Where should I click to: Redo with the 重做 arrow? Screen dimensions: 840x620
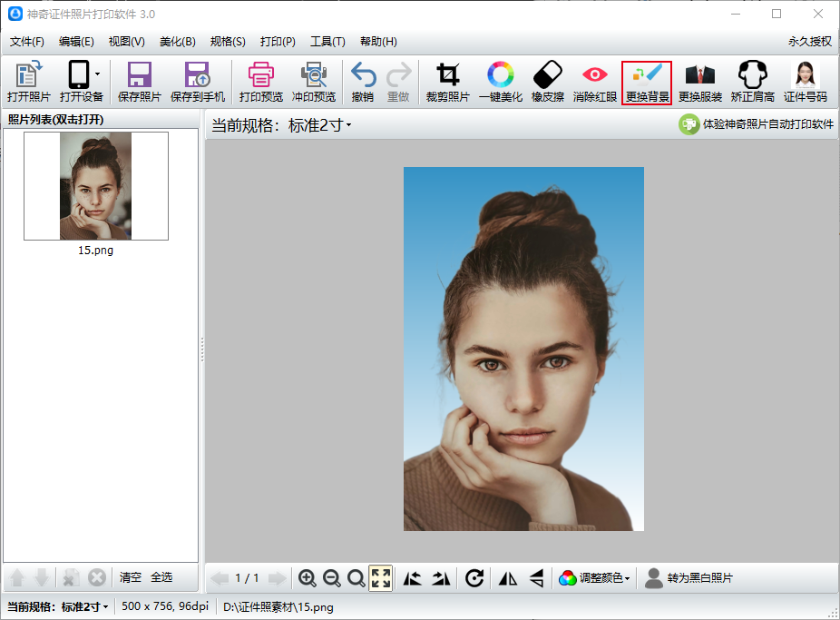click(x=398, y=82)
